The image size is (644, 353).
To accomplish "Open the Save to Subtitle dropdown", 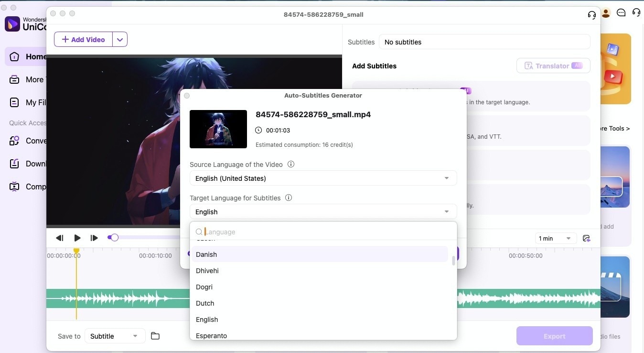I will [x=115, y=336].
